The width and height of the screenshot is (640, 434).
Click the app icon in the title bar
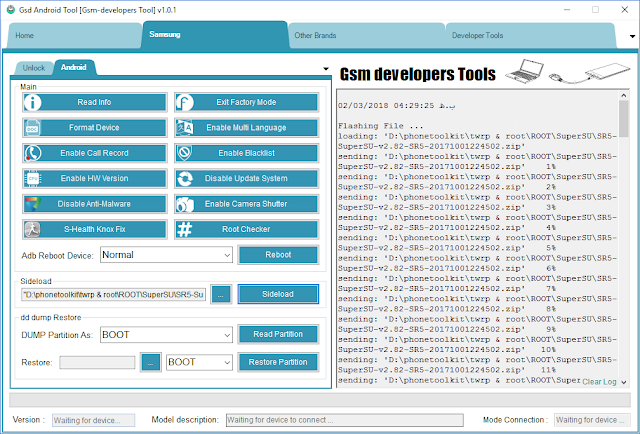(x=11, y=9)
